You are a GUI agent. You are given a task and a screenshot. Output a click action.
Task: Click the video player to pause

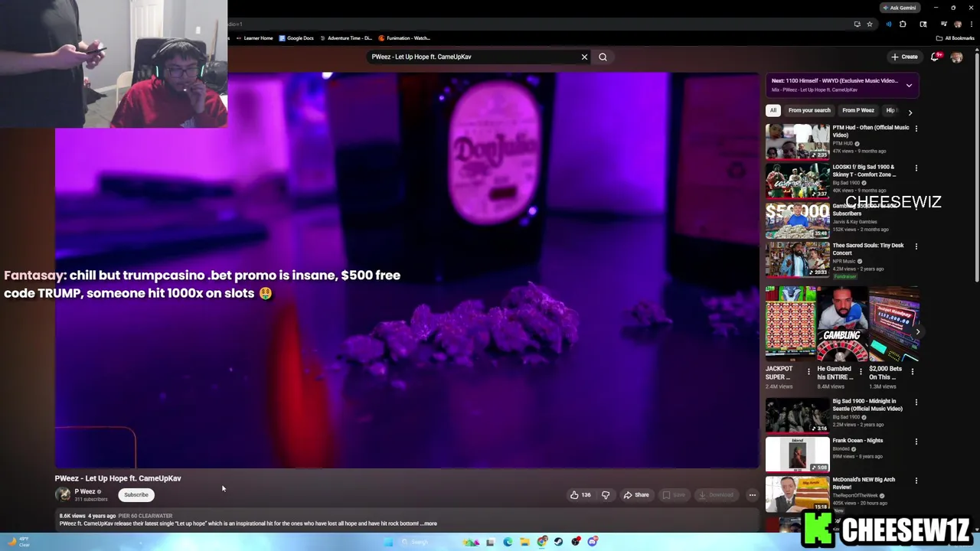pos(407,270)
